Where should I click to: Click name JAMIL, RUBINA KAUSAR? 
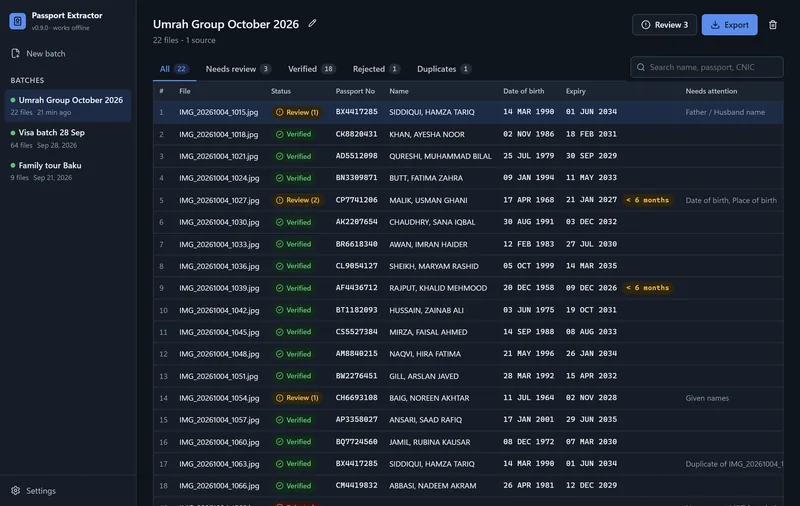(430, 442)
